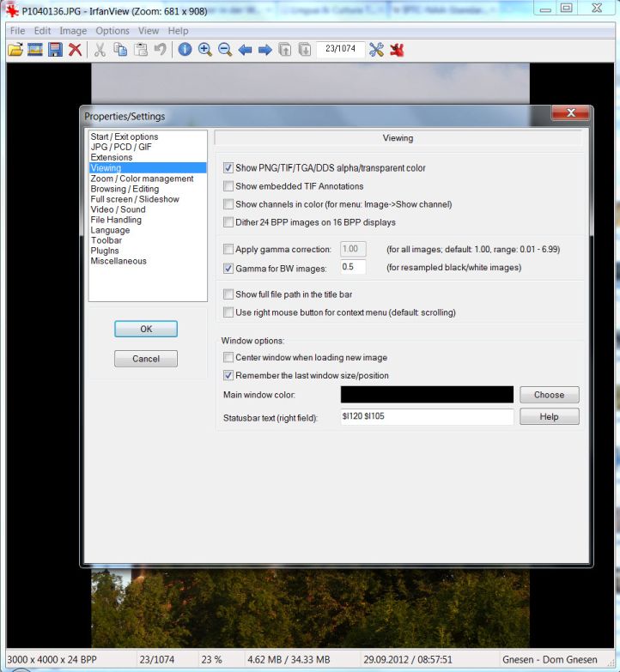Click the OK button
Screen dimensions: 620x672
(146, 329)
